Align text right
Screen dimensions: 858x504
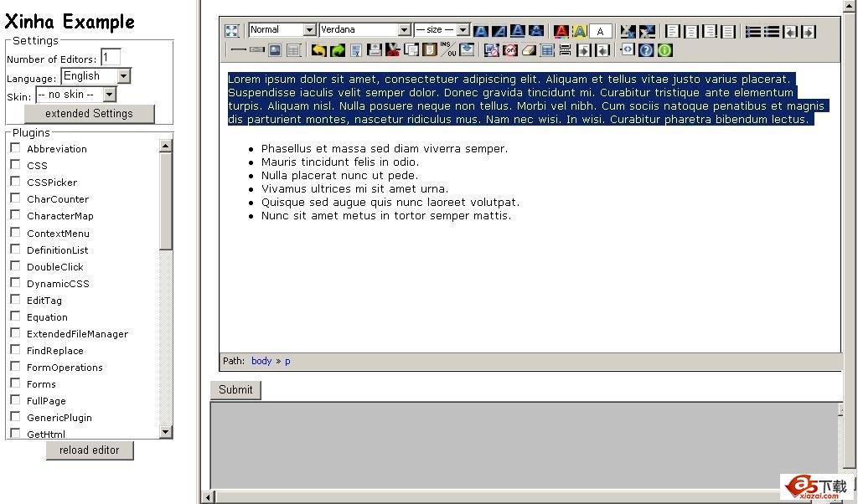click(710, 31)
